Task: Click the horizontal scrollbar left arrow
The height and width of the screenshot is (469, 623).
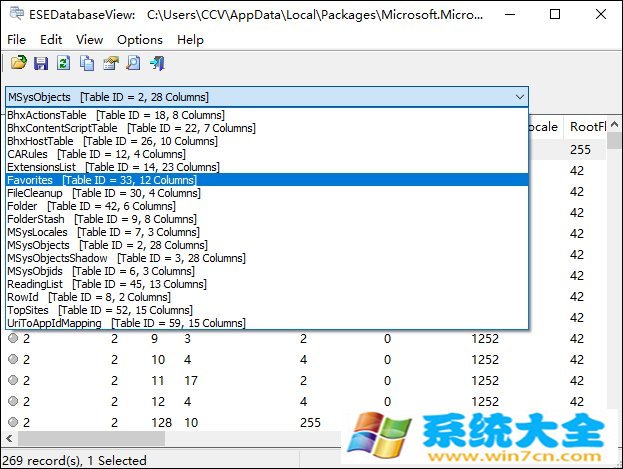Action: coord(9,438)
